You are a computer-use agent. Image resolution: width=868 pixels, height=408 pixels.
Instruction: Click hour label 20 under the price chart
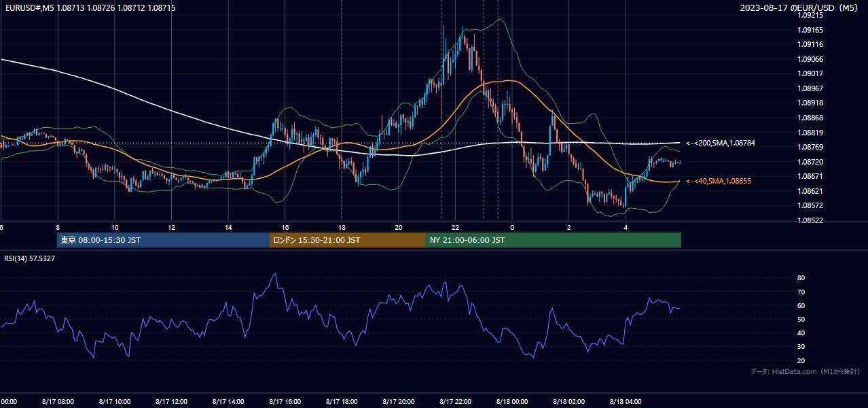click(399, 227)
